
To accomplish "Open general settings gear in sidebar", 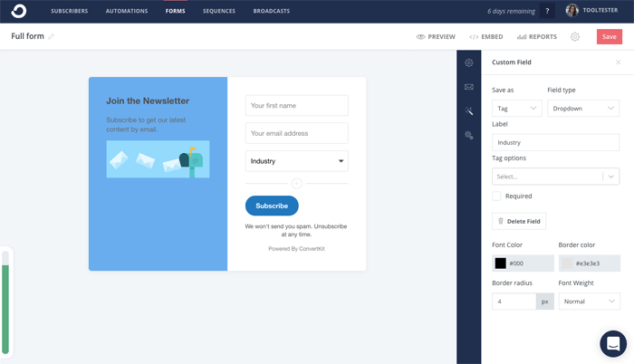I will [x=469, y=62].
